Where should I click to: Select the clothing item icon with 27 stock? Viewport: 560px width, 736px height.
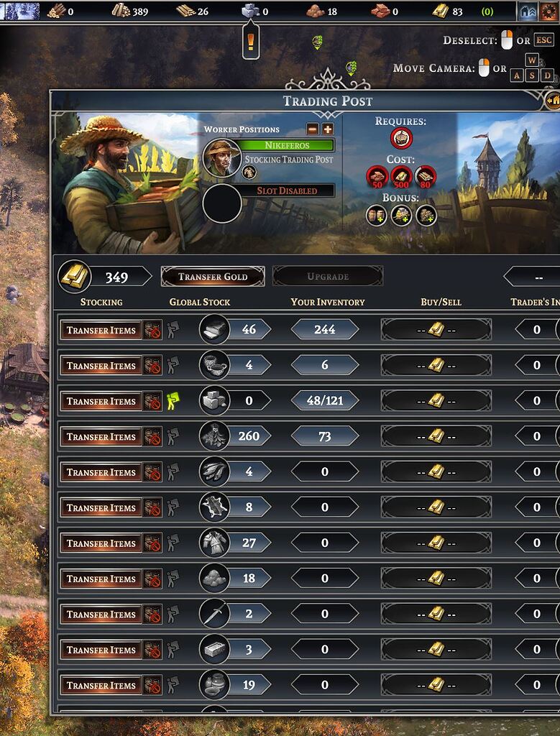214,543
